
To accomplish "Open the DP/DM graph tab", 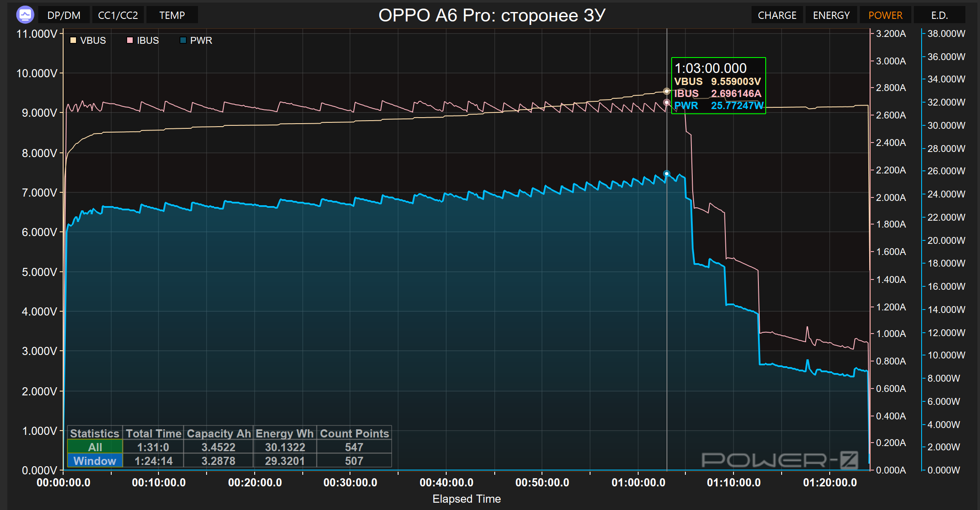I will [x=64, y=15].
